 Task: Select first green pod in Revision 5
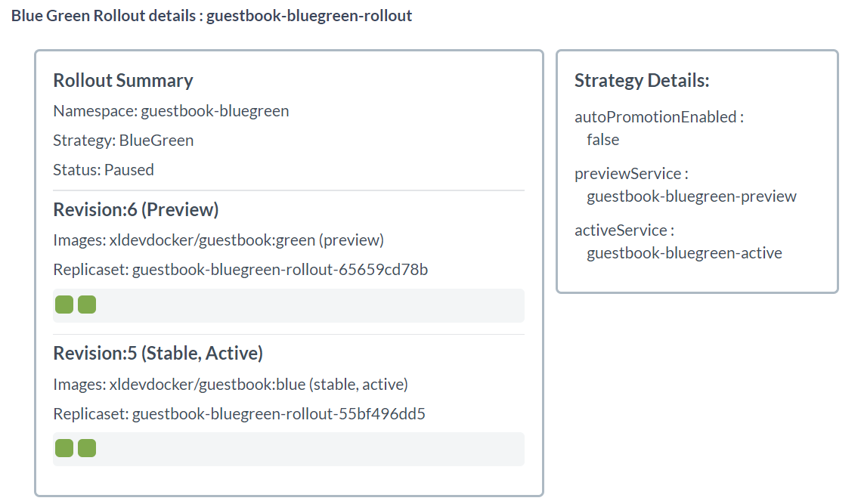point(64,448)
